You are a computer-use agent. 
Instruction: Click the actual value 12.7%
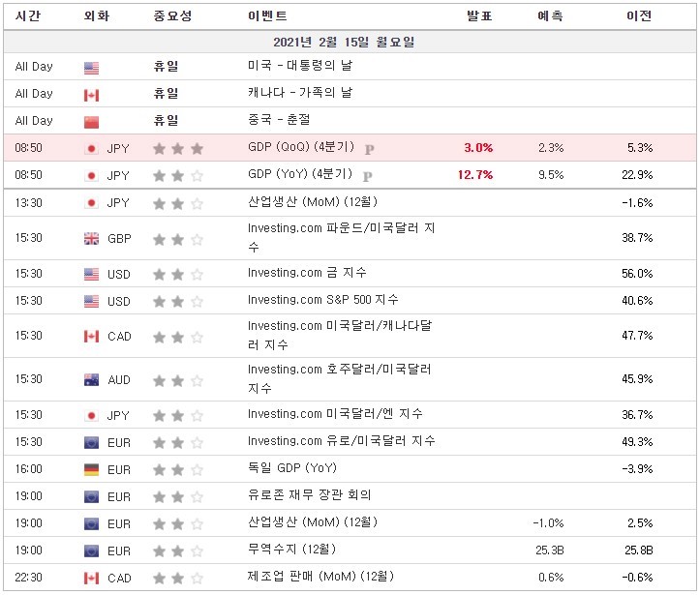(475, 175)
